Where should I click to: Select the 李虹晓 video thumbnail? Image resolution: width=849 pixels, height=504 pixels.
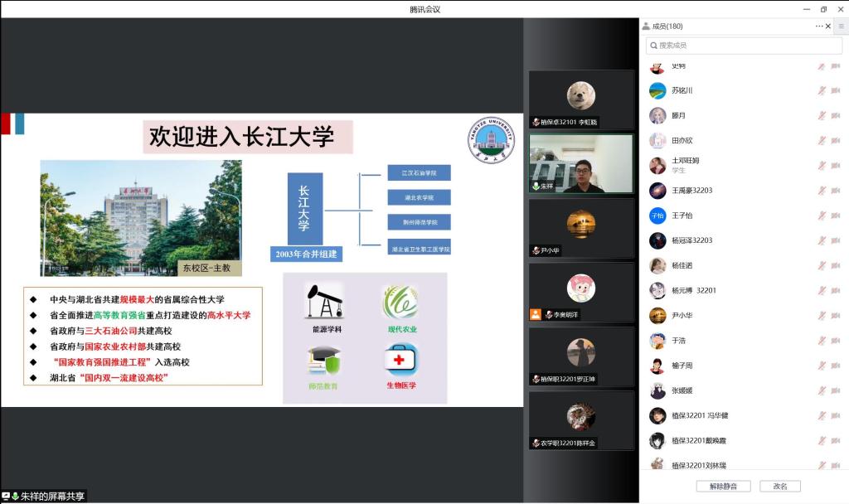click(581, 99)
